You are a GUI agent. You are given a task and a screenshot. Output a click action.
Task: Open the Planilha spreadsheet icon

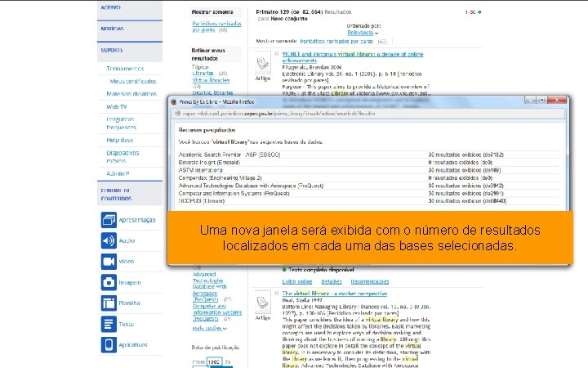coord(109,303)
